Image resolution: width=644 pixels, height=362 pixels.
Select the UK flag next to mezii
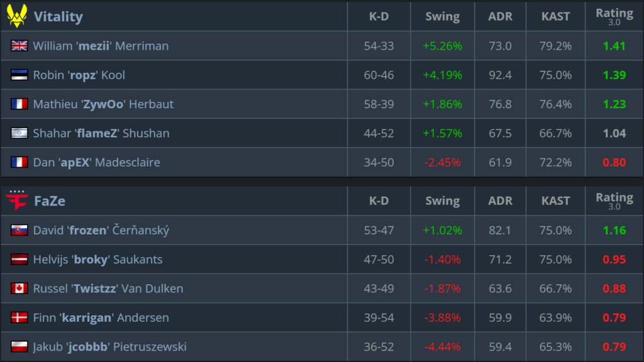click(19, 45)
